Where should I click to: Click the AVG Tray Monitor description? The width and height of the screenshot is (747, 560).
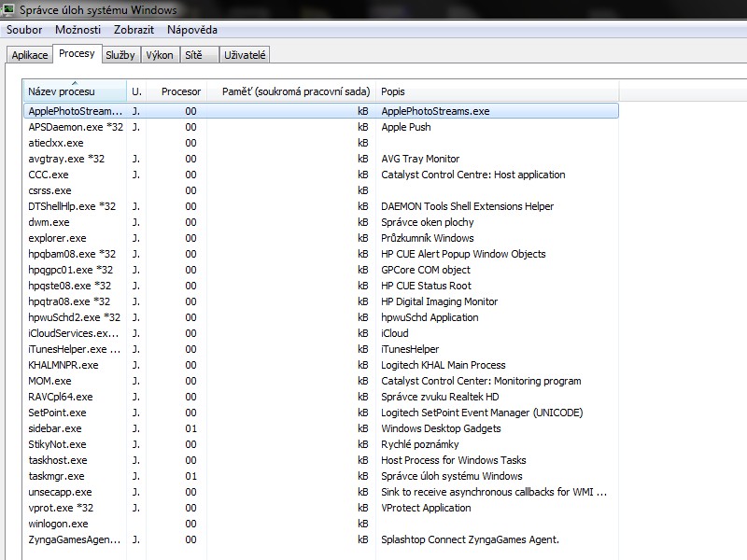click(420, 159)
